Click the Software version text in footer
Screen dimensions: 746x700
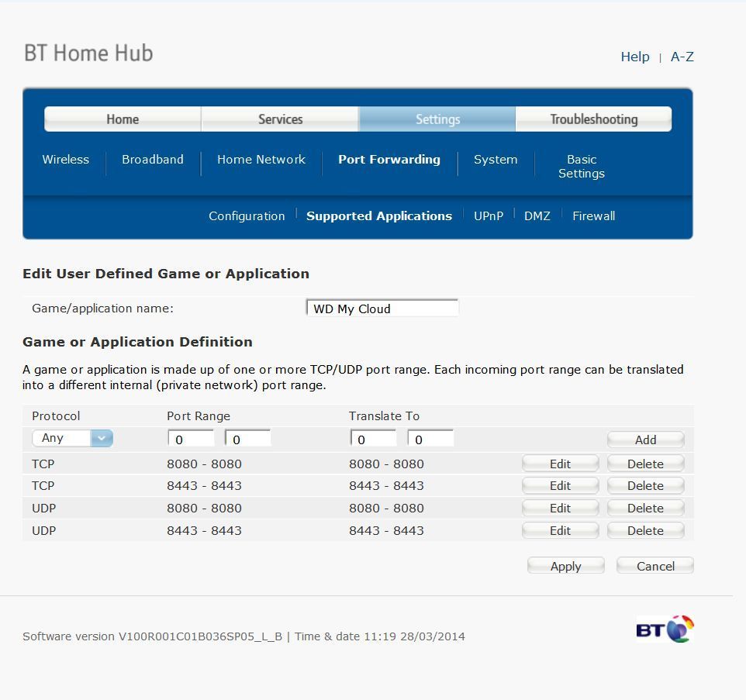[152, 636]
